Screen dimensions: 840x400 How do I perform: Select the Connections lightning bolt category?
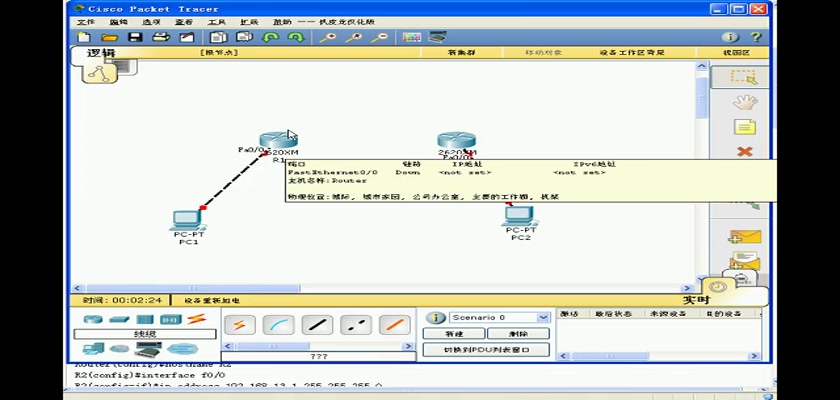pos(196,319)
